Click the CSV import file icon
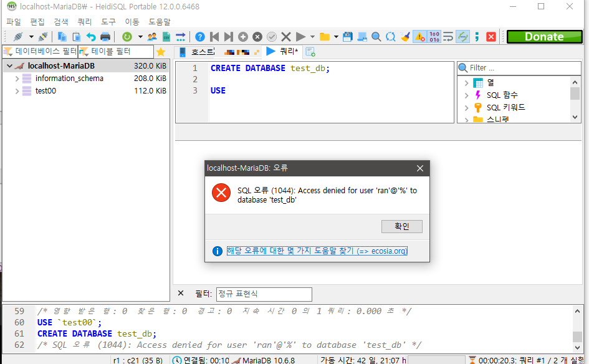This screenshot has width=589, height=364. coord(166,37)
